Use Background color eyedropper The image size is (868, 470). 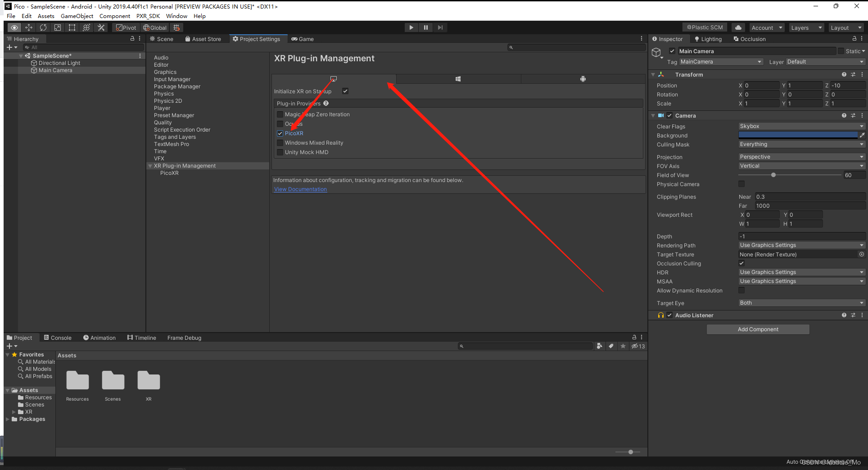[862, 135]
